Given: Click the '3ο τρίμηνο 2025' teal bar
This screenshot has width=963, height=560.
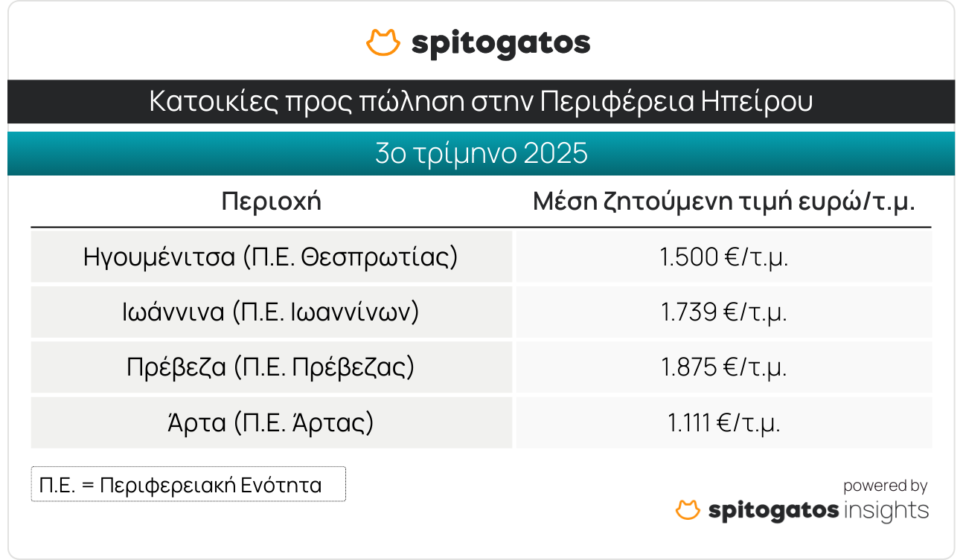Looking at the screenshot, I should pos(481,153).
